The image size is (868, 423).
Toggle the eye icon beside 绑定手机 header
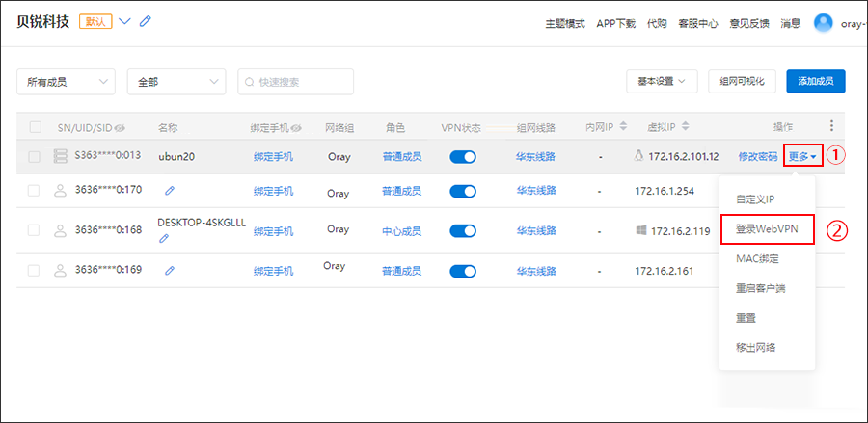(296, 128)
